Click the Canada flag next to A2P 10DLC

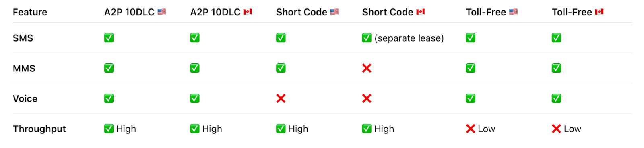248,12
